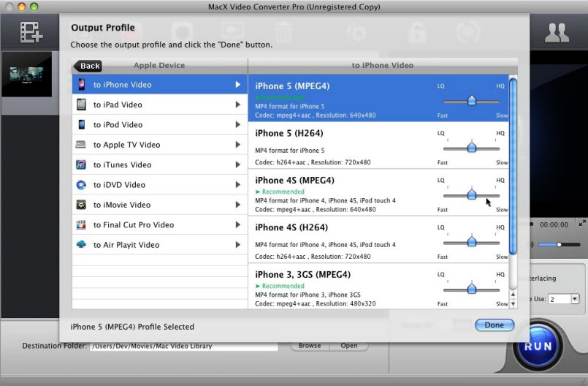
Task: Click the iTunes icon in the list
Action: 80,165
